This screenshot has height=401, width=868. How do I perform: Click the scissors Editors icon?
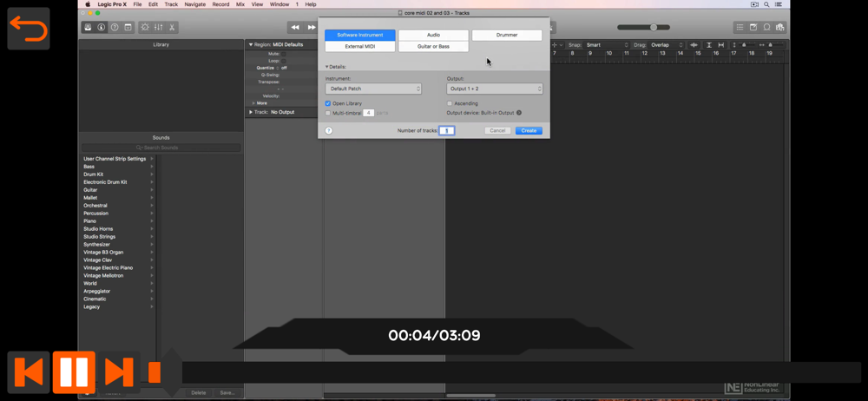click(172, 28)
